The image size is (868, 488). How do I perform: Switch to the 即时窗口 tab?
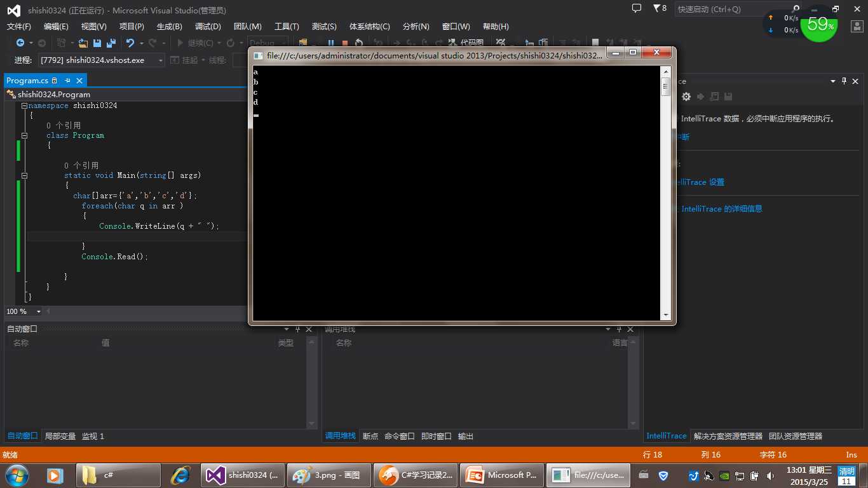click(436, 436)
